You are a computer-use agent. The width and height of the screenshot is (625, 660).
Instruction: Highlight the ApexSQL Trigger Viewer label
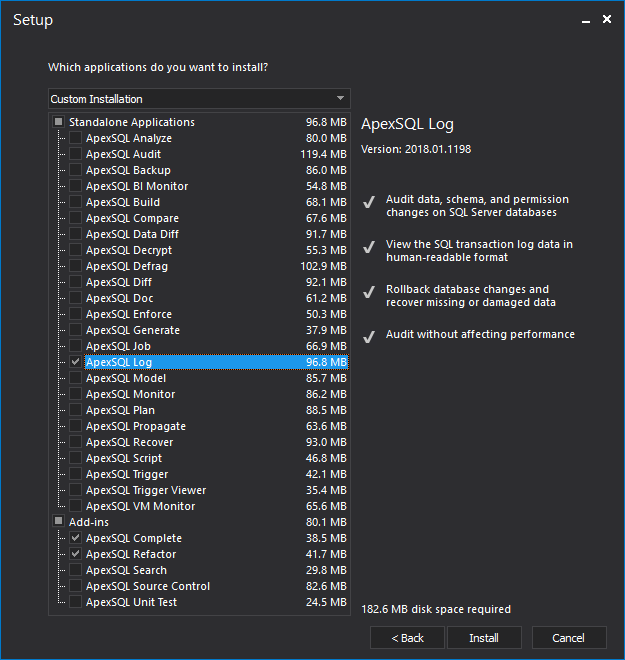[146, 490]
